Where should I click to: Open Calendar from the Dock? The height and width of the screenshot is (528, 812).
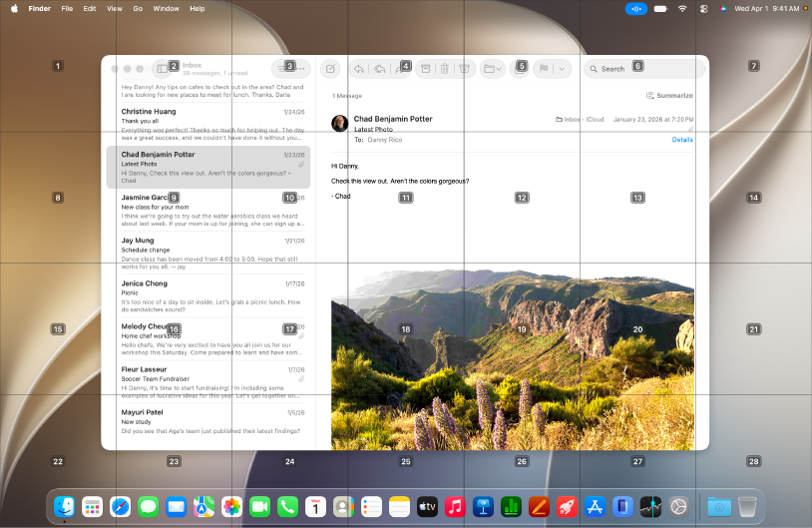click(315, 507)
